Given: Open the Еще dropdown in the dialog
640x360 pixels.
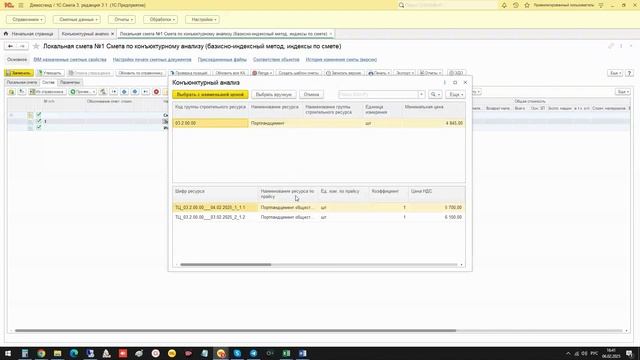Looking at the screenshot, I should [456, 94].
